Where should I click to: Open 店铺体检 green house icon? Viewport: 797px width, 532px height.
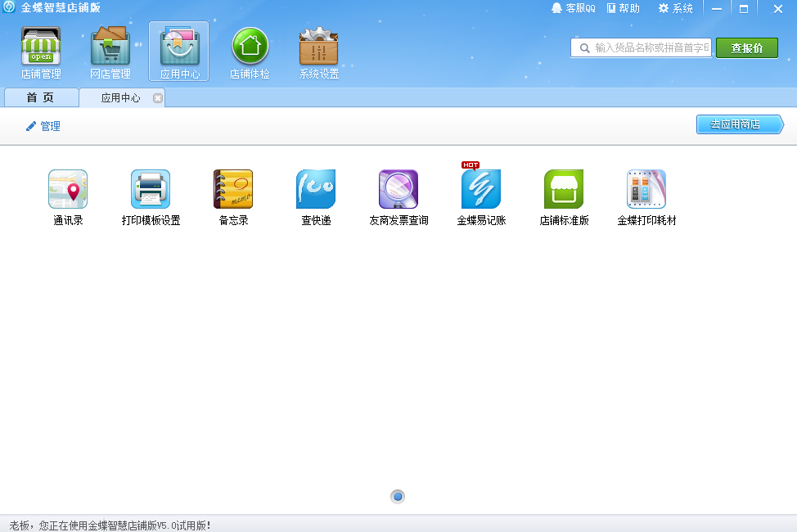pos(250,53)
